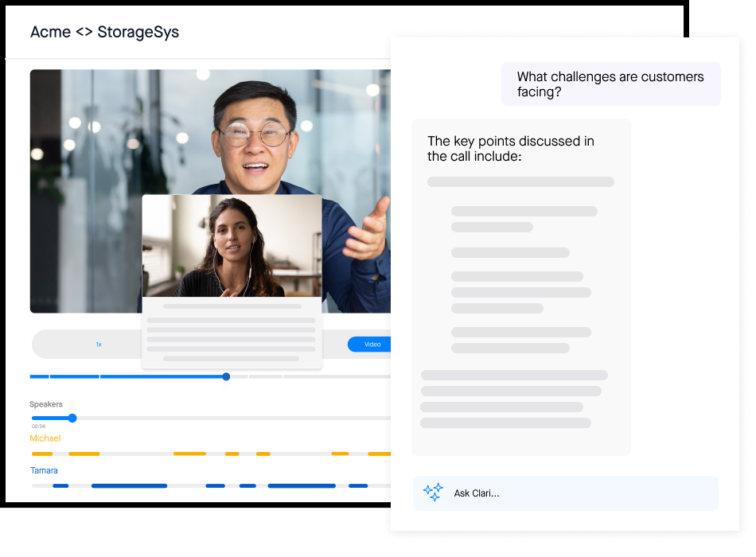Click the sparkle icon beside Ask Clari
Screen dimensions: 756x557
433,493
